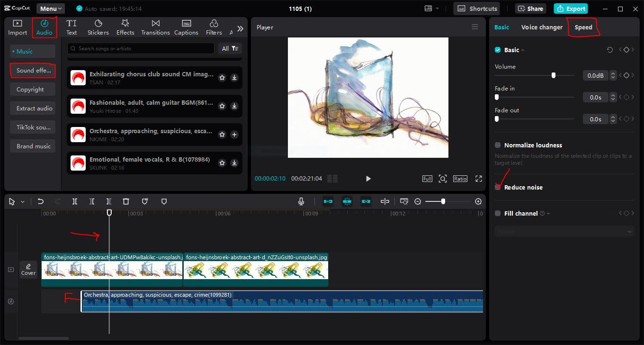Viewport: 644px width, 345px height.
Task: Enable Normalize loudness checkbox
Action: 498,145
